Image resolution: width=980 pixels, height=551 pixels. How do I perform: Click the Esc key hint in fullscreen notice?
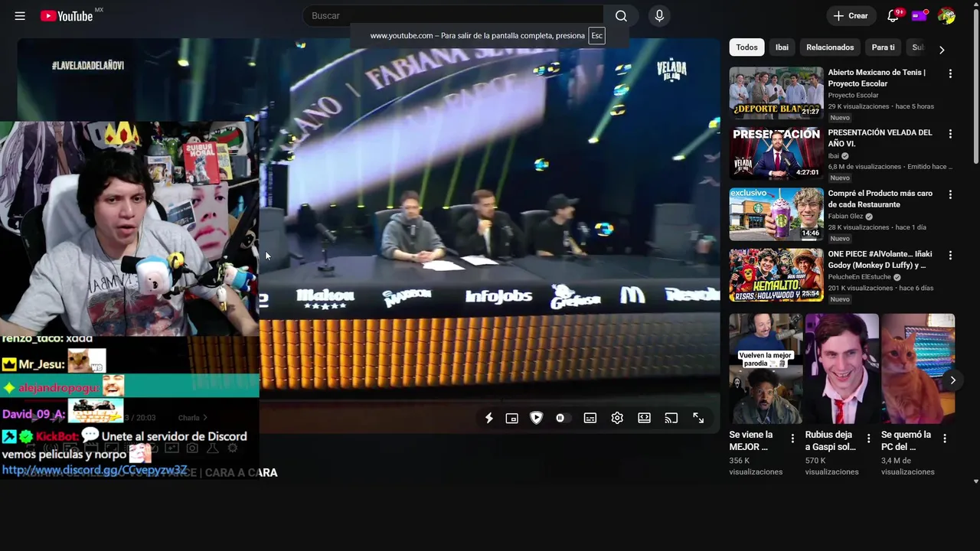[596, 36]
